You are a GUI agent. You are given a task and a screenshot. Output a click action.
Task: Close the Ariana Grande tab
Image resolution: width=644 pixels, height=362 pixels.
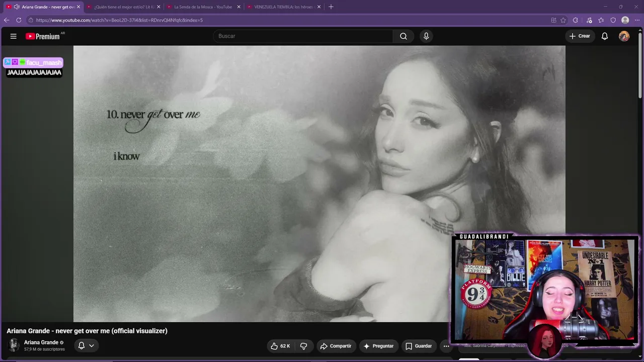pyautogui.click(x=78, y=7)
